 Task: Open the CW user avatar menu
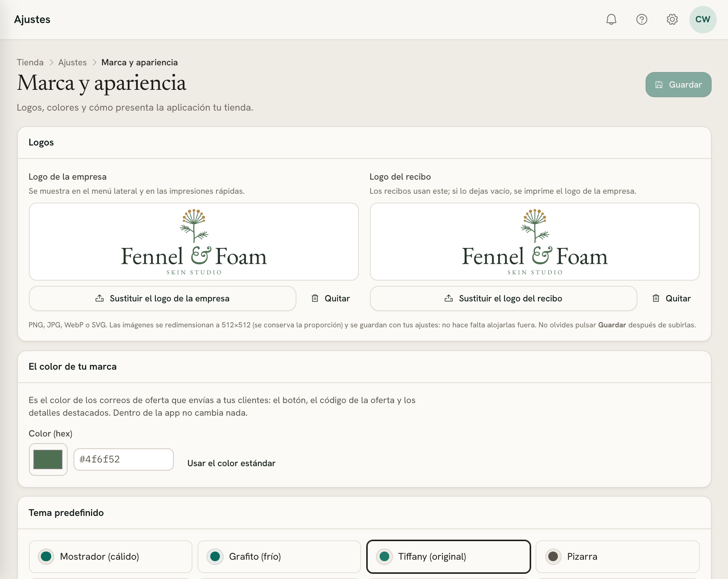point(703,19)
